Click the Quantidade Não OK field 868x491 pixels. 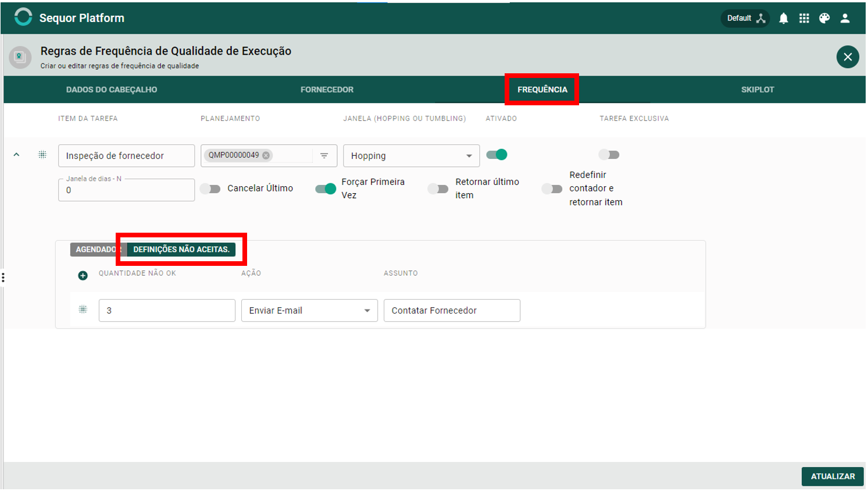click(x=167, y=311)
